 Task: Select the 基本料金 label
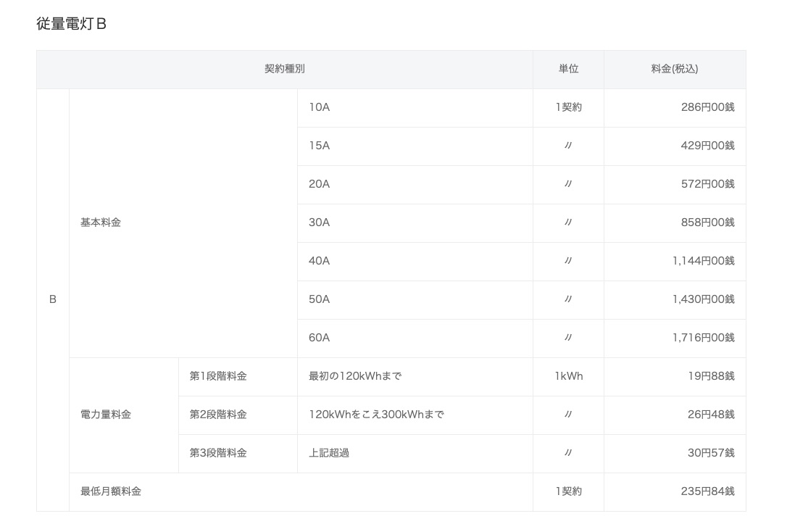[x=101, y=223]
